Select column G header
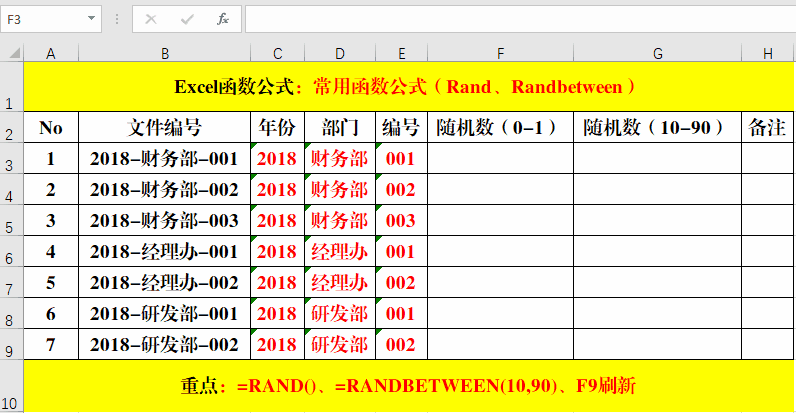Image resolution: width=796 pixels, height=413 pixels. coord(657,53)
